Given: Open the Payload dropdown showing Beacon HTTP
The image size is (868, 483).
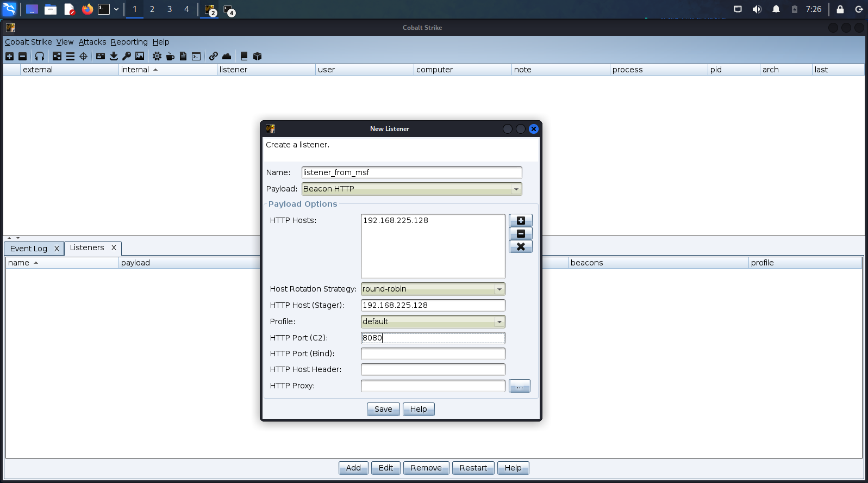Looking at the screenshot, I should pyautogui.click(x=411, y=189).
